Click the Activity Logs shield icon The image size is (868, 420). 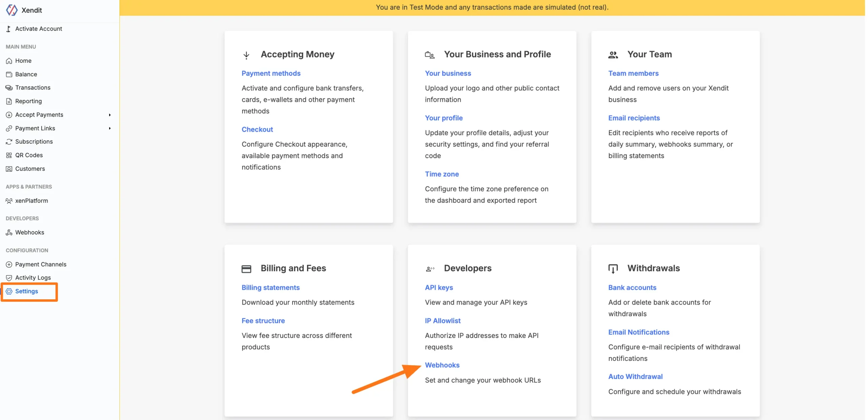pos(9,278)
